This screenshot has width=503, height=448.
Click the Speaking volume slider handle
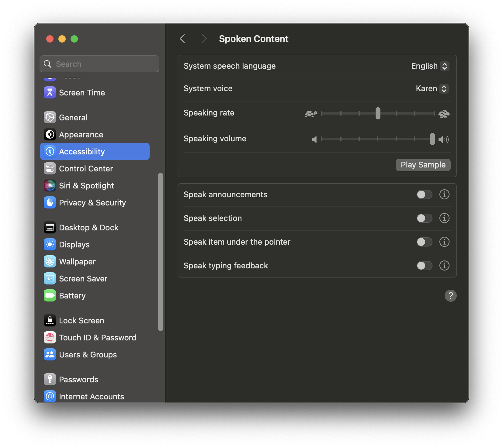(x=432, y=139)
